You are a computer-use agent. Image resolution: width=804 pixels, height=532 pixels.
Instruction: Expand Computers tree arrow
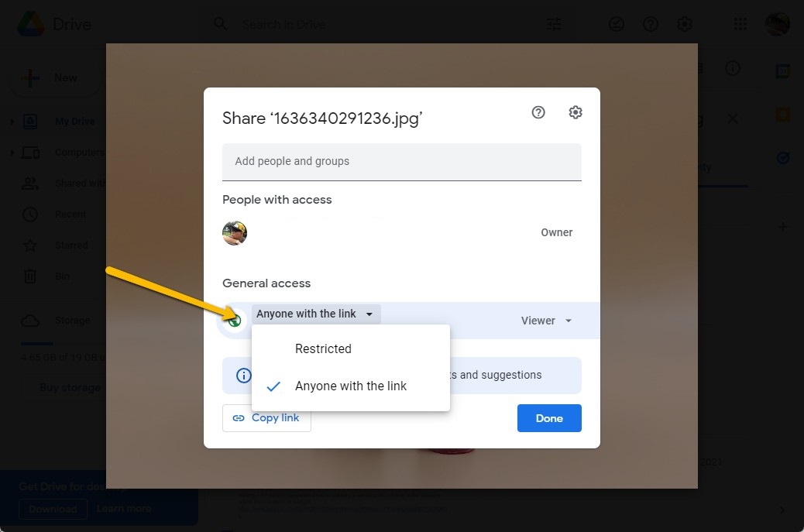[12, 153]
